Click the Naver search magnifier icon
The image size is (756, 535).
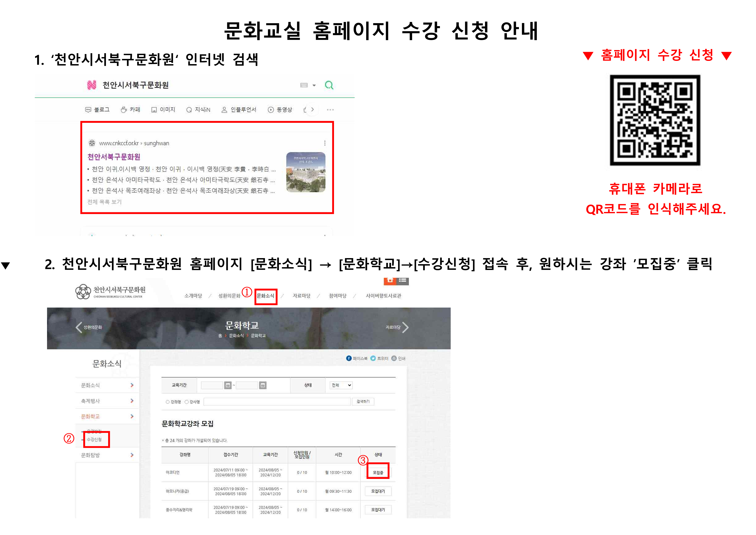pyautogui.click(x=329, y=85)
